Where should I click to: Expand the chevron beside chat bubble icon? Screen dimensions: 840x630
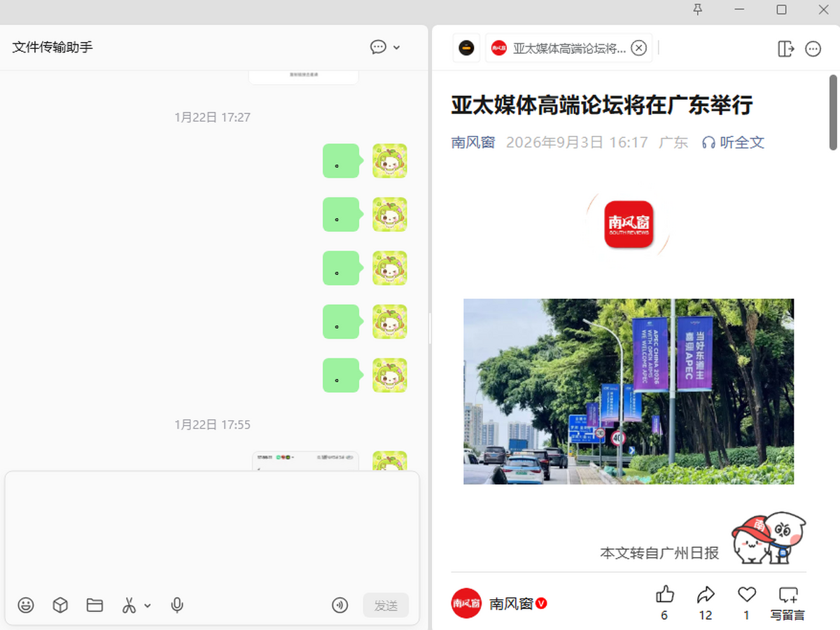(397, 48)
